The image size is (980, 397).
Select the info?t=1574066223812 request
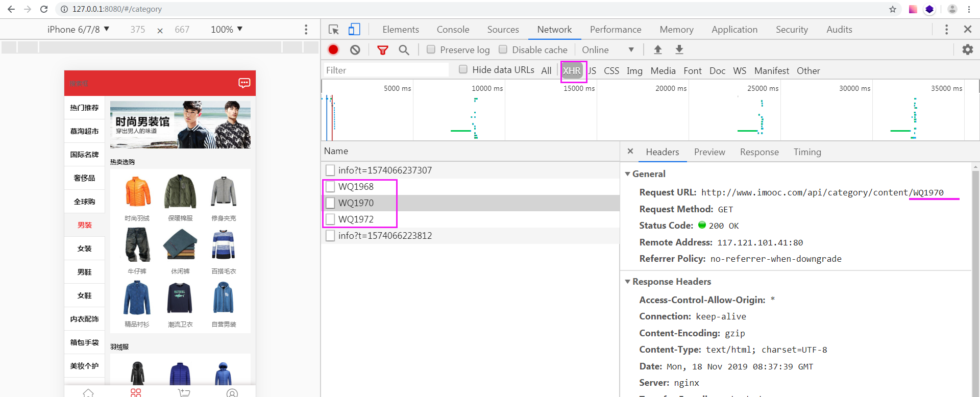[x=471, y=236]
